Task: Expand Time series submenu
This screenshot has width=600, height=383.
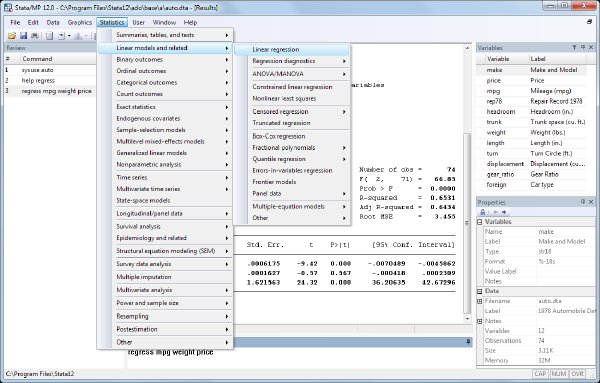Action: coord(165,178)
